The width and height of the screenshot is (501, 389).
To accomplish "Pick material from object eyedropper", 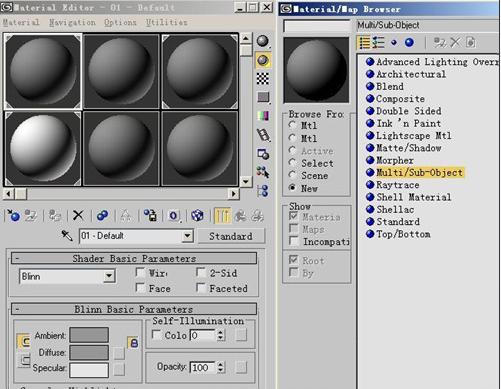I will [67, 236].
